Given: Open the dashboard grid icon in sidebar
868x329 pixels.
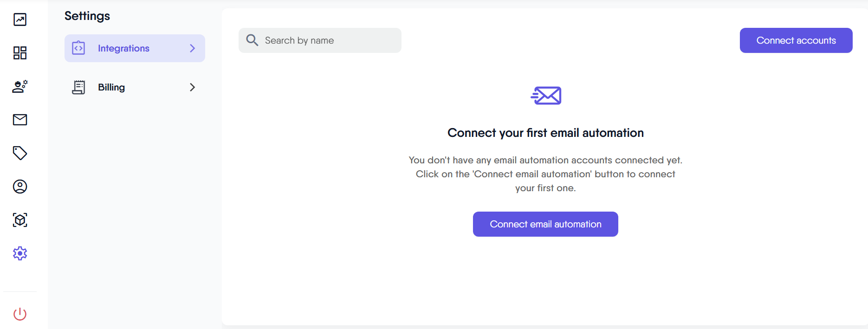Looking at the screenshot, I should [x=20, y=53].
